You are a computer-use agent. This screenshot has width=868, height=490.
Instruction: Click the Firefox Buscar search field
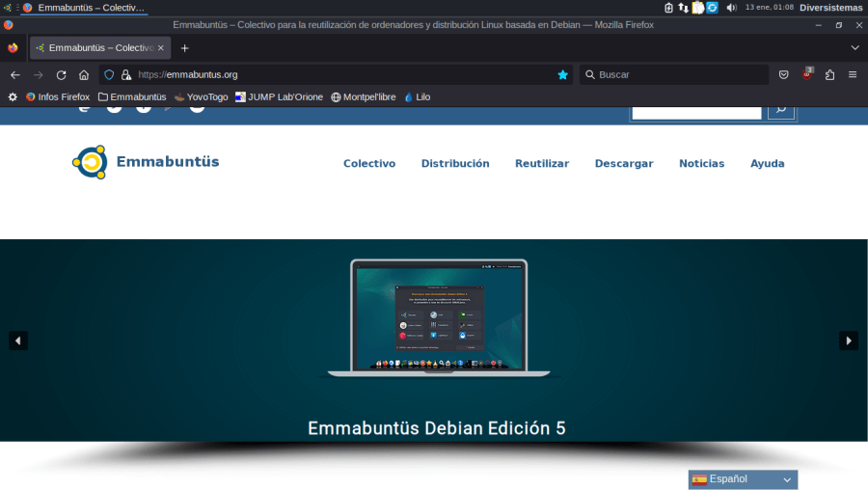pos(675,74)
